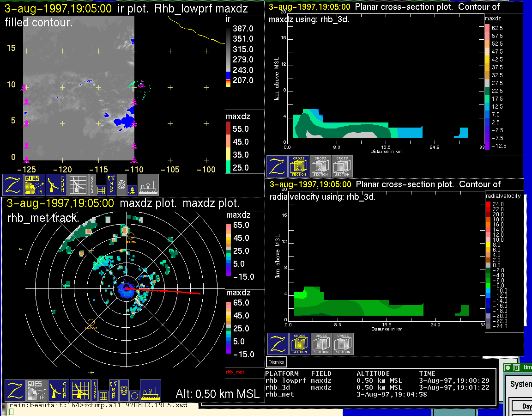Click the radar grid icon in maxdz plot toolbar
Screen dimensions: 532x416
(80, 391)
